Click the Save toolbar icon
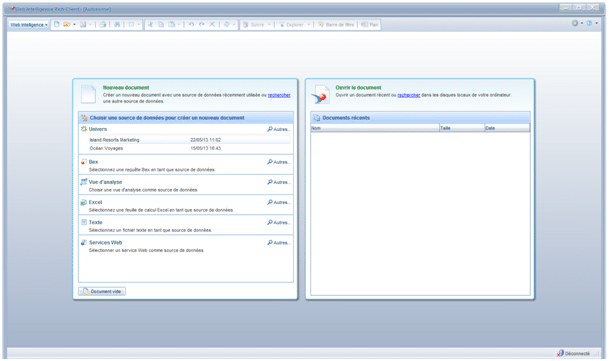The width and height of the screenshot is (609, 361). click(83, 24)
